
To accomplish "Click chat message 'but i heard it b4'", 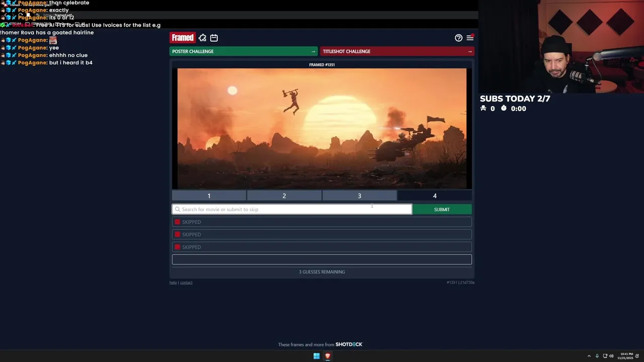I will pos(71,63).
